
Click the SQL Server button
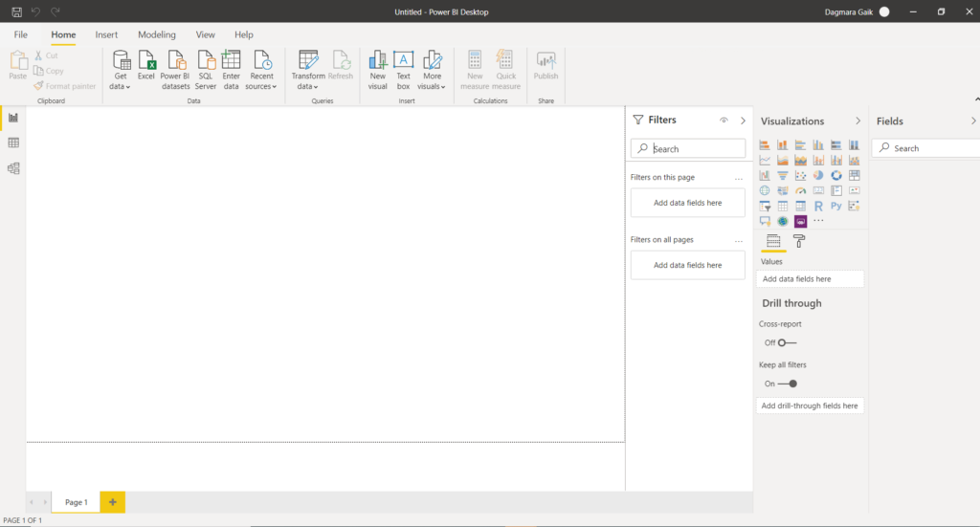(x=206, y=70)
